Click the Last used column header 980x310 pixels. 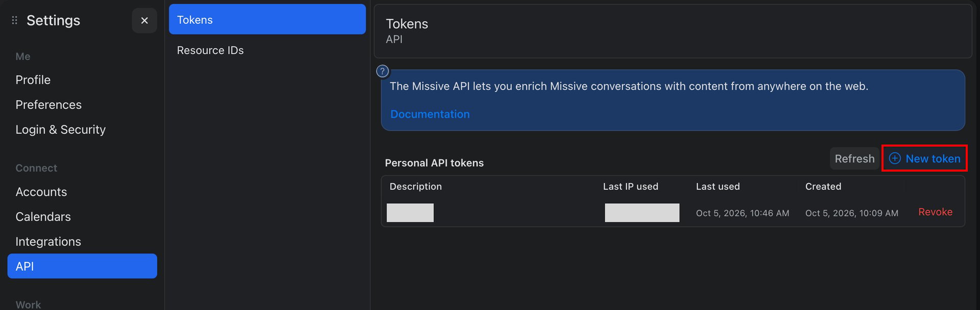[718, 186]
